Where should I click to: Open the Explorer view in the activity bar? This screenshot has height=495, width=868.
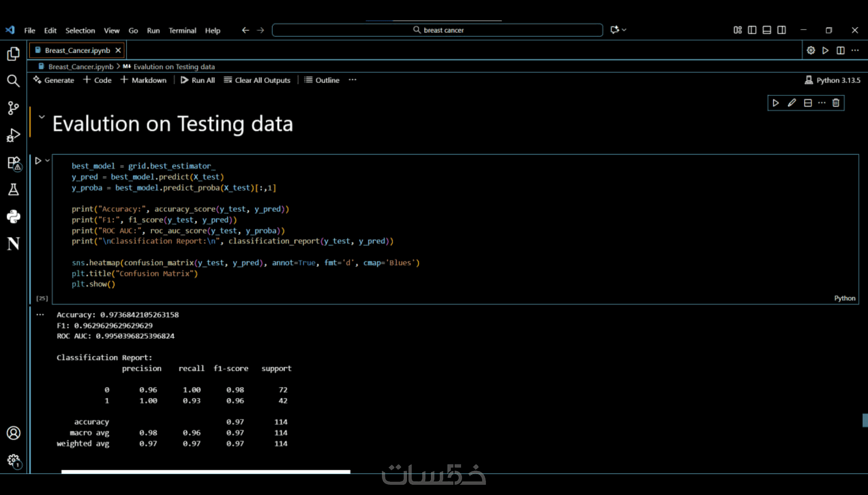(x=13, y=54)
